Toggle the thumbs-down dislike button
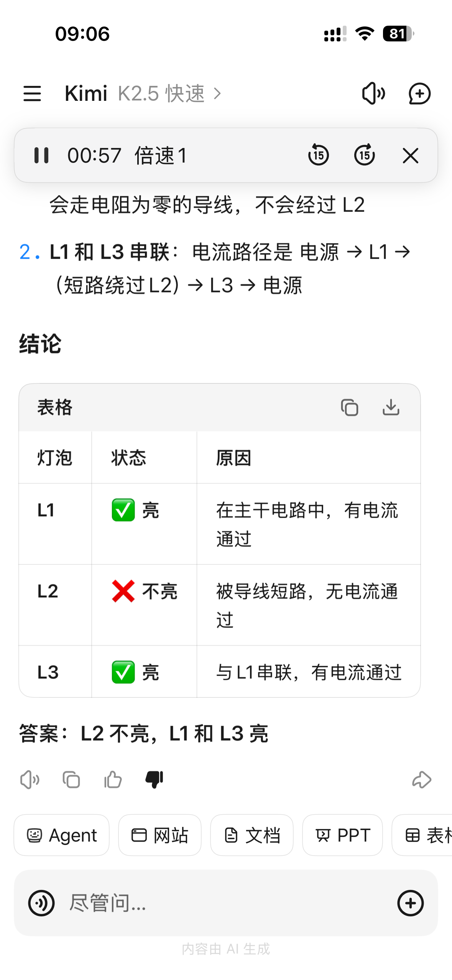The image size is (452, 980). pos(155,779)
